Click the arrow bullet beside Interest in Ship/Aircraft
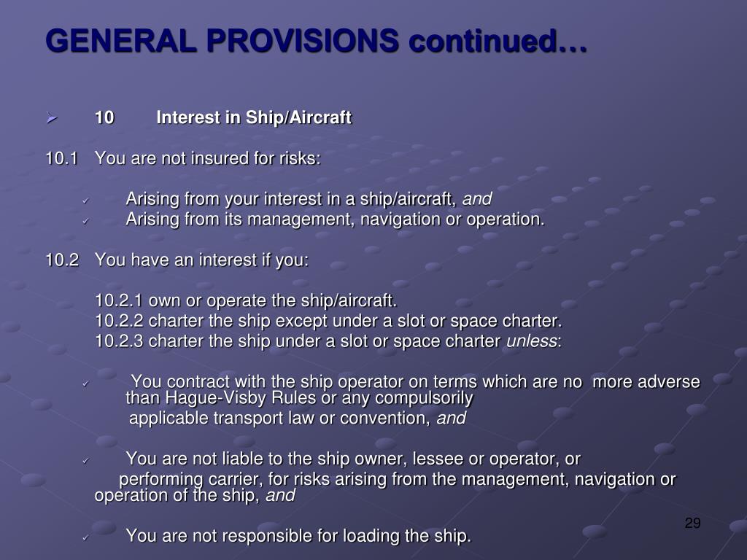This screenshot has height=560, width=747. tap(52, 117)
